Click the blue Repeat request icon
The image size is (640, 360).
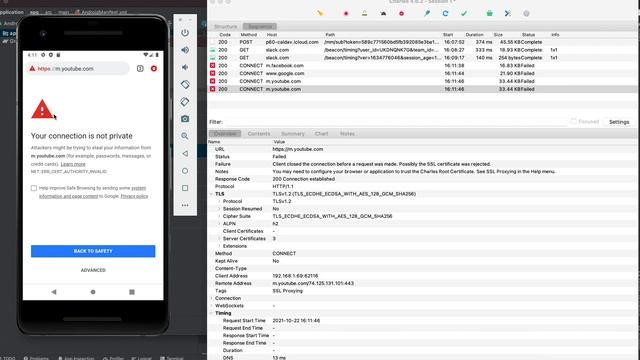click(445, 13)
